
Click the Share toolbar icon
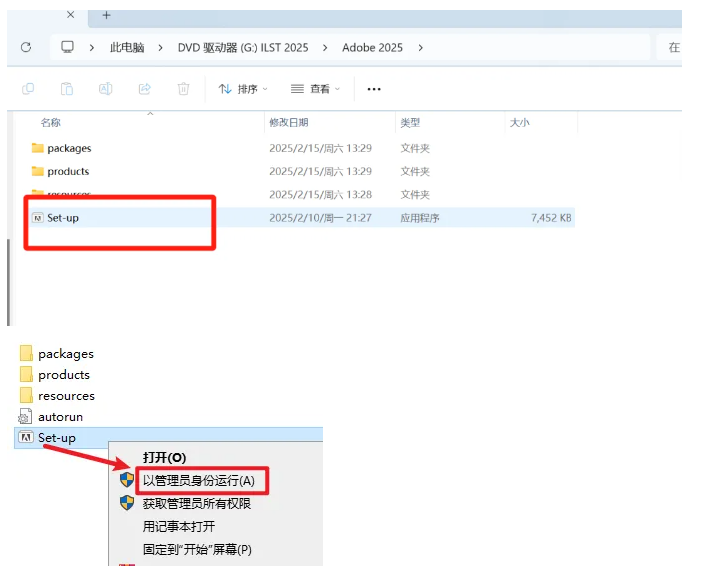145,88
